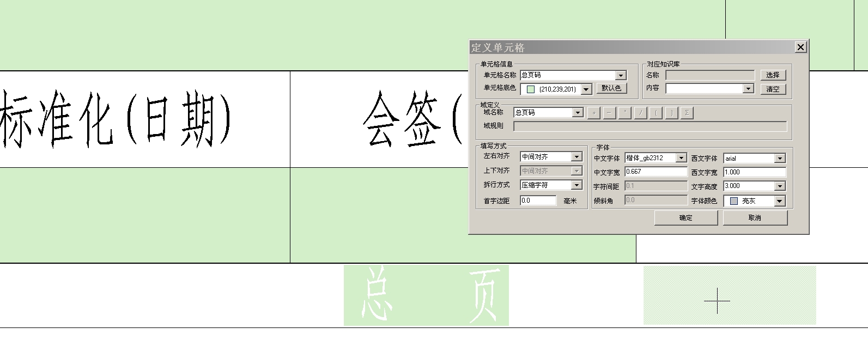The image size is (868, 346).
Task: Open the 西文字体 arial dropdown
Action: [x=780, y=159]
